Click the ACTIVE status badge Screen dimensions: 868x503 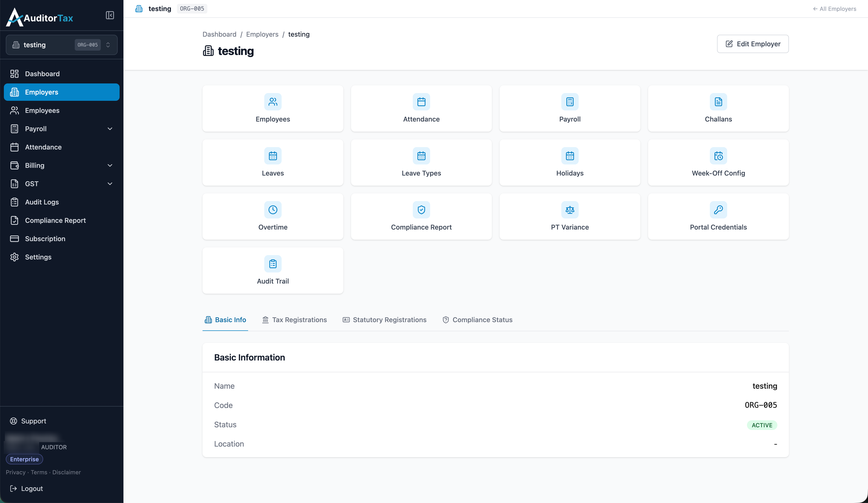[762, 425]
